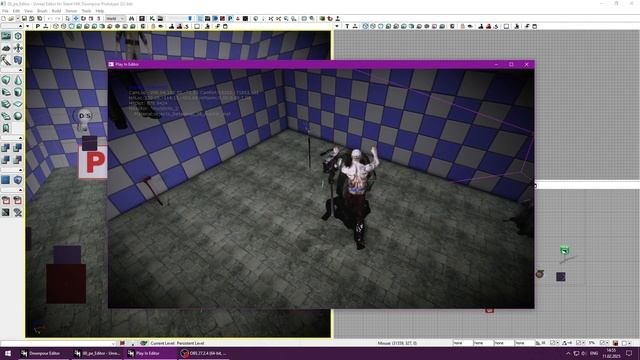Choose the Volumetric builder brush

click(6, 128)
